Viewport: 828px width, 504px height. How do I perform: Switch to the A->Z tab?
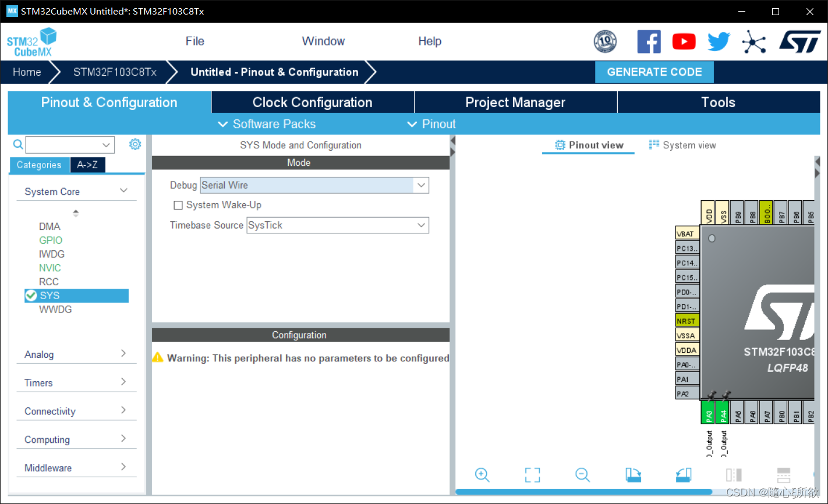pos(87,165)
